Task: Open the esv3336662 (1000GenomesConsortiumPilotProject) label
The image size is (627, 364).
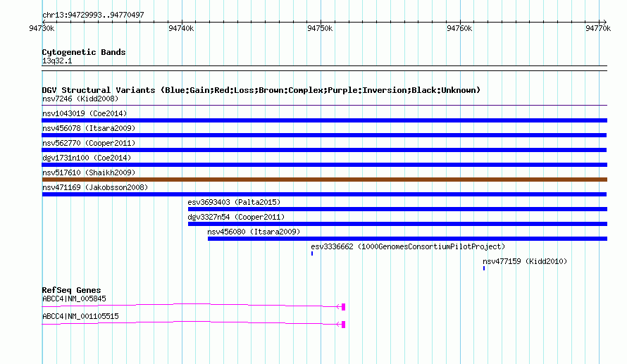Action: click(x=408, y=246)
